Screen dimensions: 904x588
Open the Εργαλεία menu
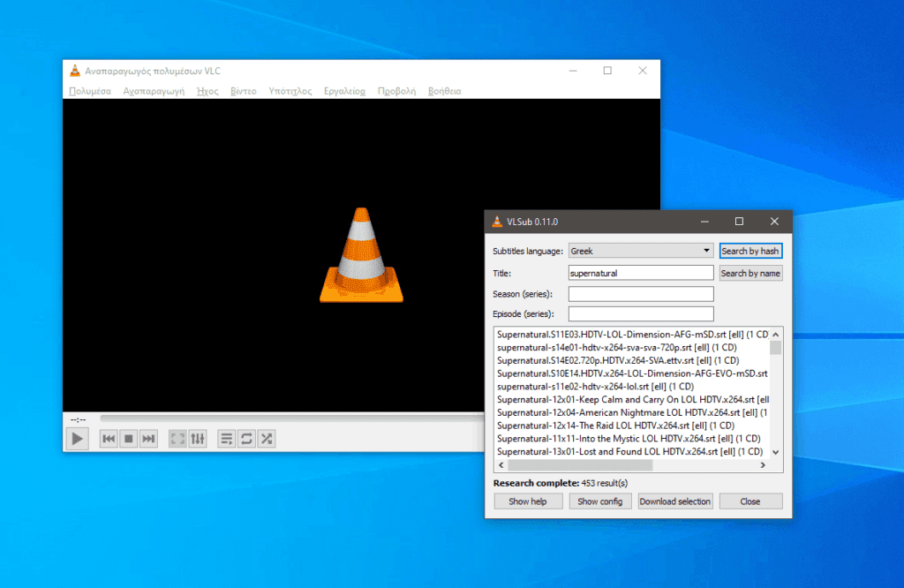[344, 91]
